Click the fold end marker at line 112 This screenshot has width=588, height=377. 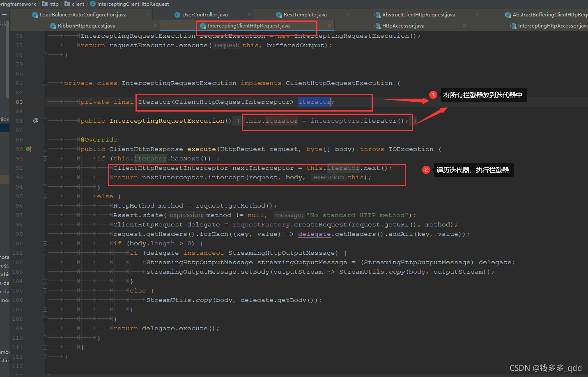45,356
